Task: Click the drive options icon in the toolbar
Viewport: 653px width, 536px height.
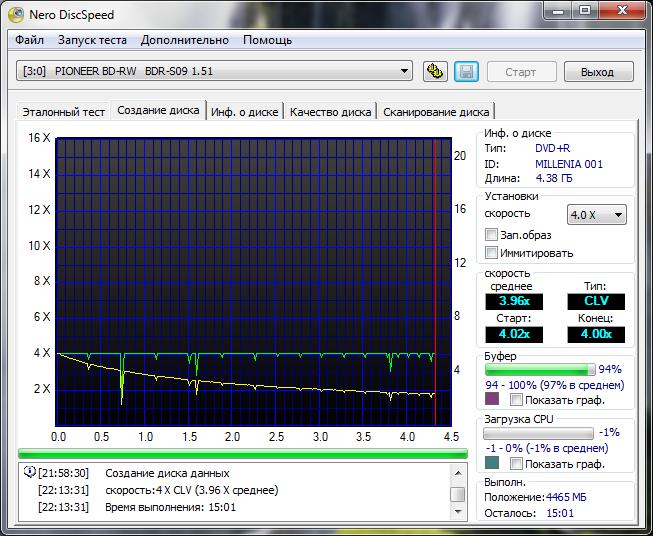Action: pos(435,72)
